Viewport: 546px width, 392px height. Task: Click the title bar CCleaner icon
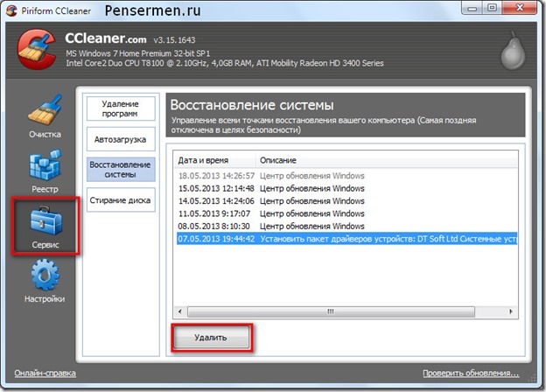point(11,10)
